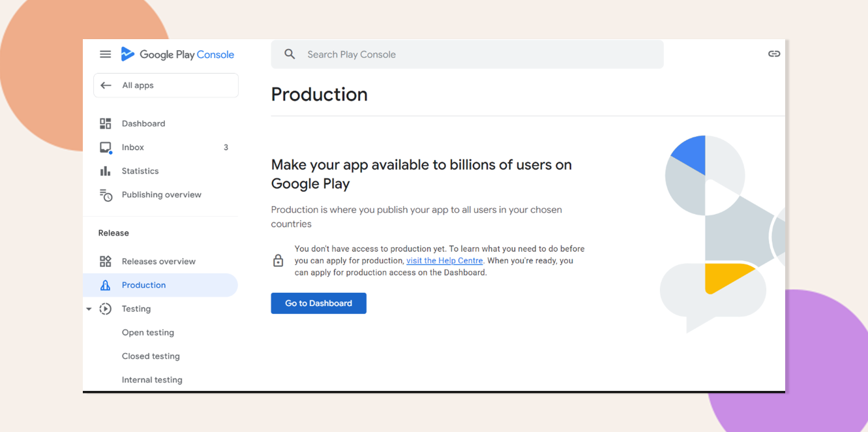Open Internal testing track
Screen dimensions: 868x432
(152, 380)
